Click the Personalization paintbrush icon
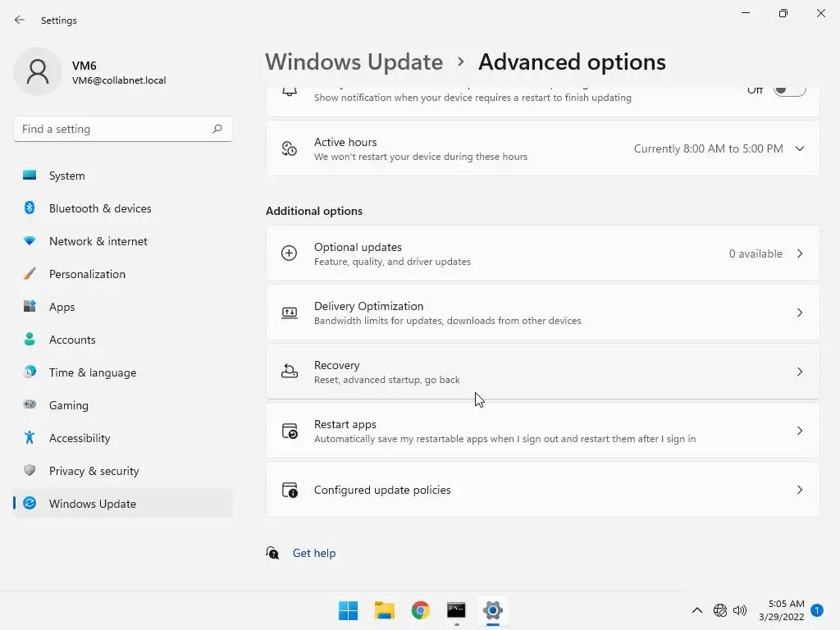 [x=30, y=274]
